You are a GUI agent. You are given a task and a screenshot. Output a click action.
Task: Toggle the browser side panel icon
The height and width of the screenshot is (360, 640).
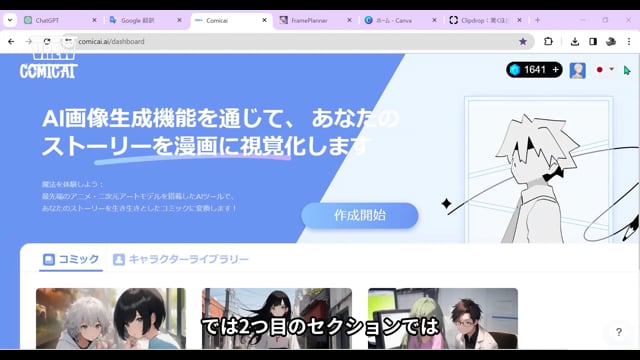click(593, 41)
